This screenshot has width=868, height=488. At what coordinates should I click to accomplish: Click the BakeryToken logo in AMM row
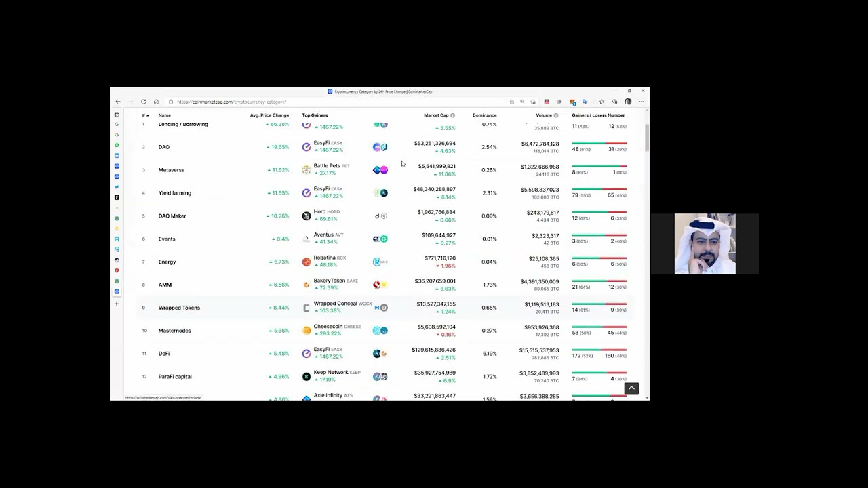[307, 285]
